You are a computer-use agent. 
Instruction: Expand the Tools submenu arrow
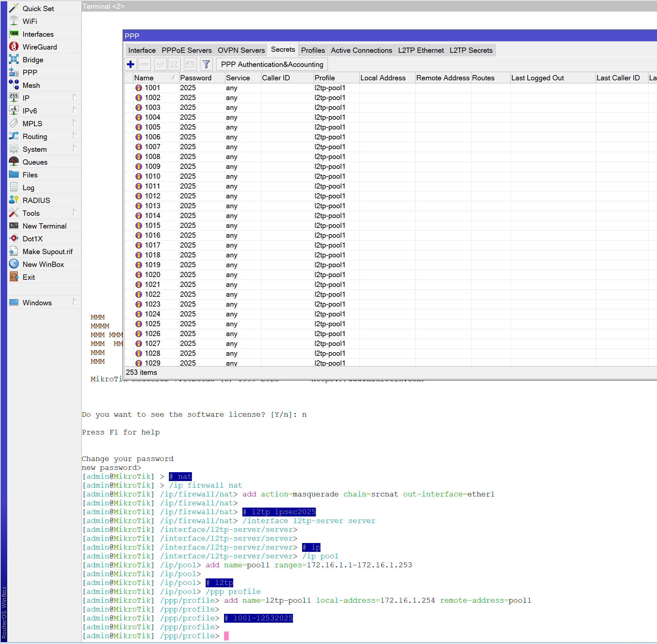[x=75, y=213]
